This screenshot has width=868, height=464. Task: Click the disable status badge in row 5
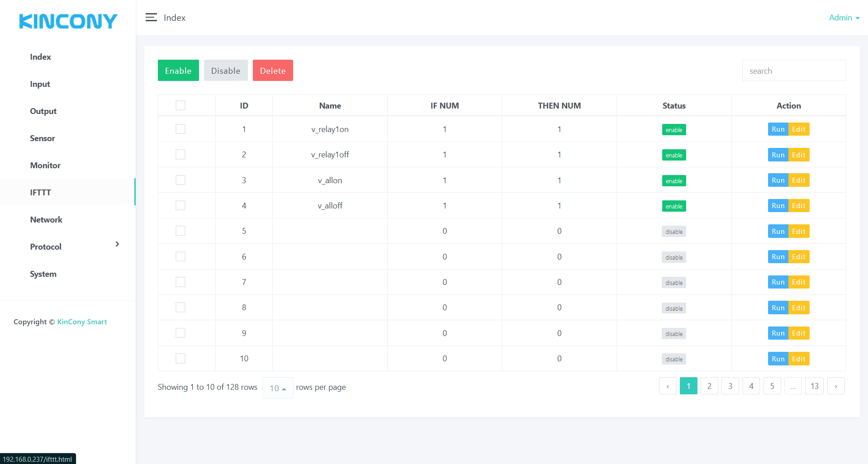(674, 232)
